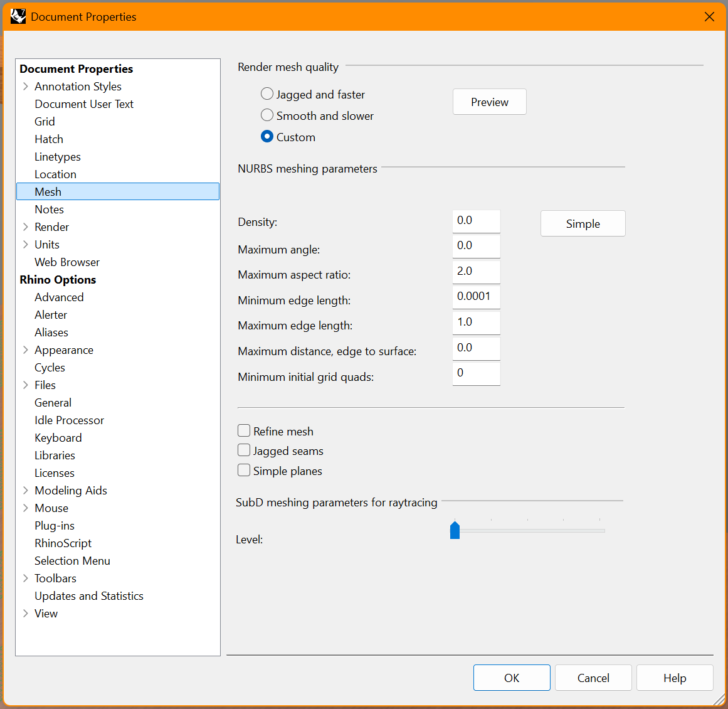The width and height of the screenshot is (728, 709).
Task: Click the Maximum distance, edge to surface field
Action: tap(477, 348)
